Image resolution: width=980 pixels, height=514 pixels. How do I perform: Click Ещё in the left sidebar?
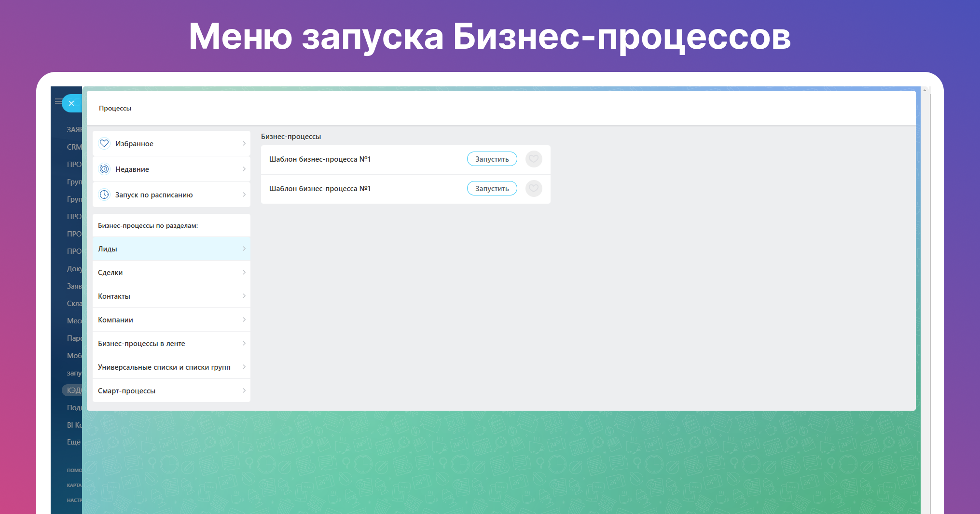coord(73,442)
